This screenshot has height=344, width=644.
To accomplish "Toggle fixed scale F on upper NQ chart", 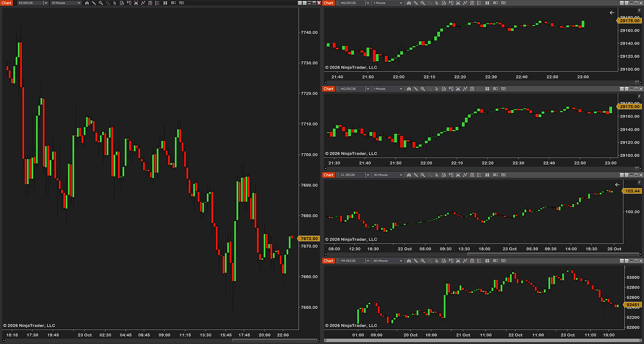I will [639, 10].
